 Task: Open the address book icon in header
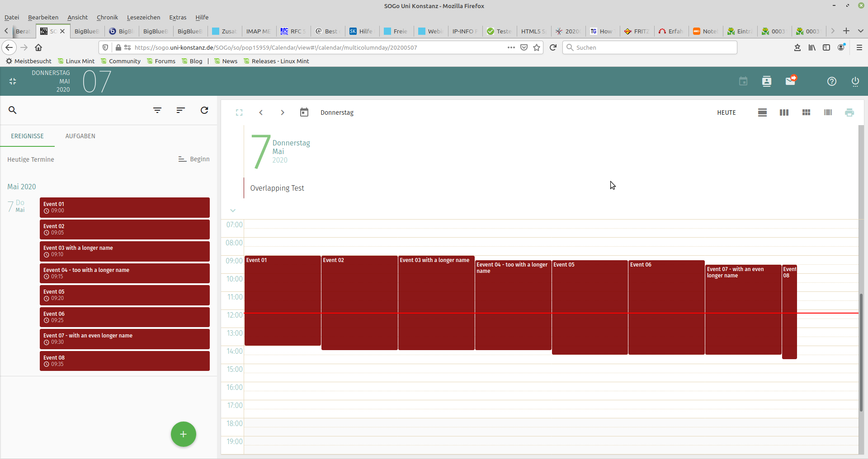(767, 81)
